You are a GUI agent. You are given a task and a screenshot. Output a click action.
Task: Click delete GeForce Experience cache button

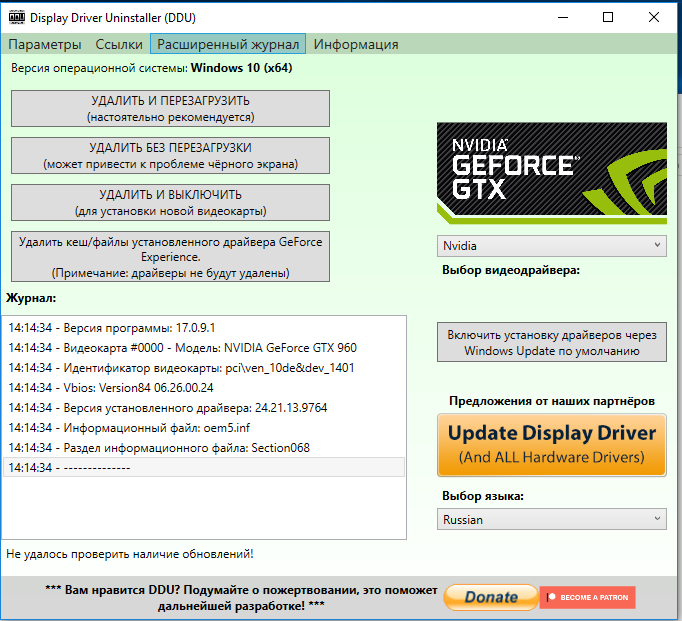pos(170,257)
